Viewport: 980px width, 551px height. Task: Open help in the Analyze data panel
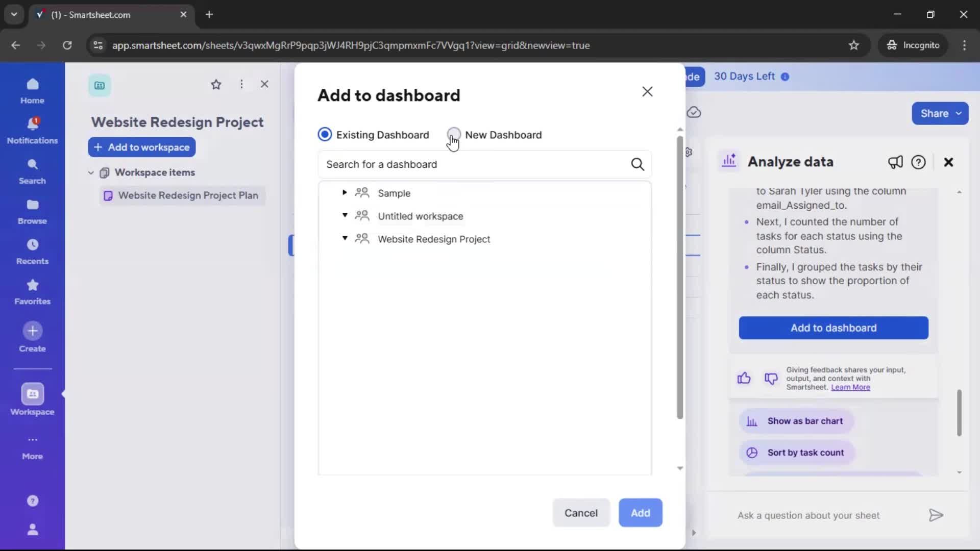click(919, 162)
